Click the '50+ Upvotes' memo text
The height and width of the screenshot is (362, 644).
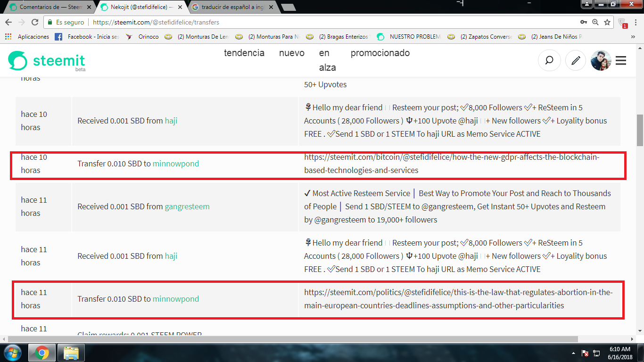tap(325, 85)
